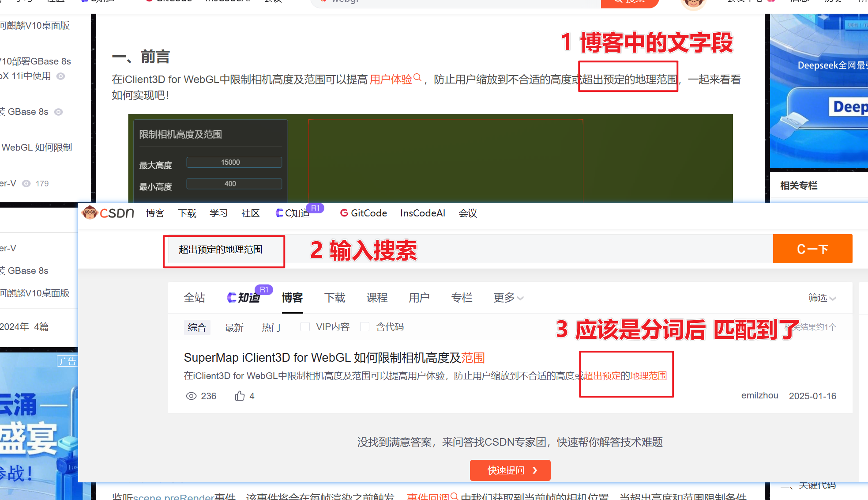Viewport: 868px width, 500px height.
Task: Switch to the 课程 search tab
Action: 377,298
